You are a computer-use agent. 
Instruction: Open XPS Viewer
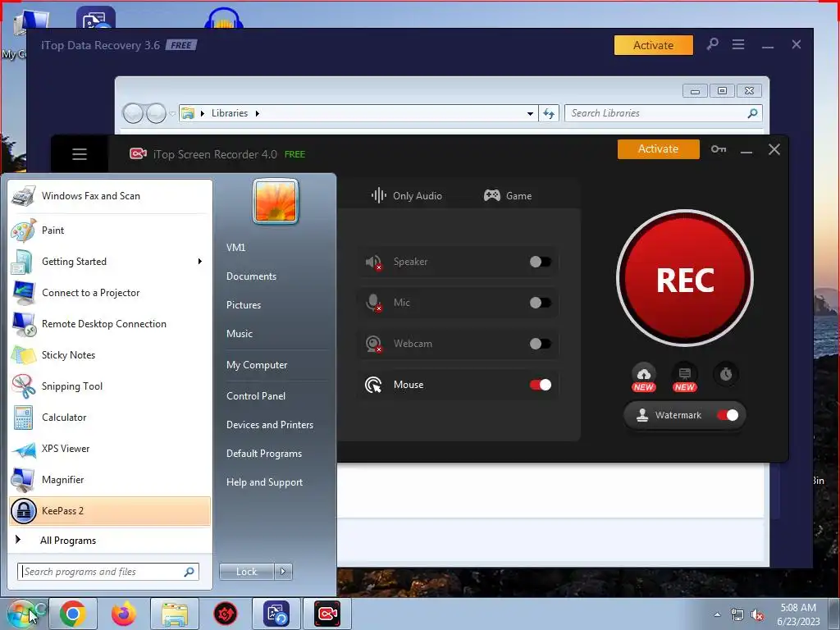110,449
